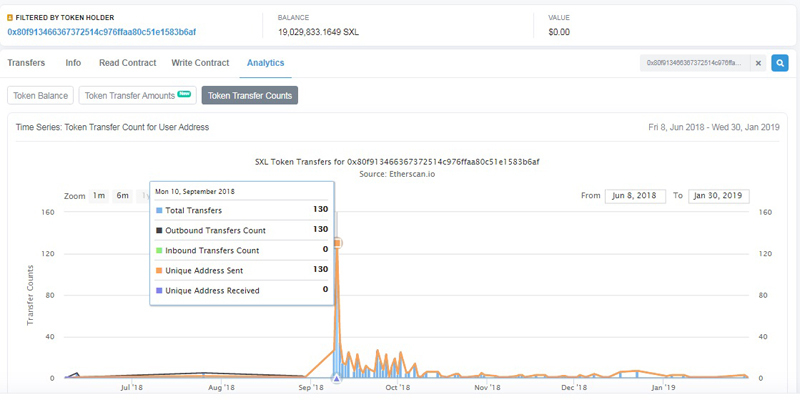Go to the Write Contract tab

click(x=200, y=63)
